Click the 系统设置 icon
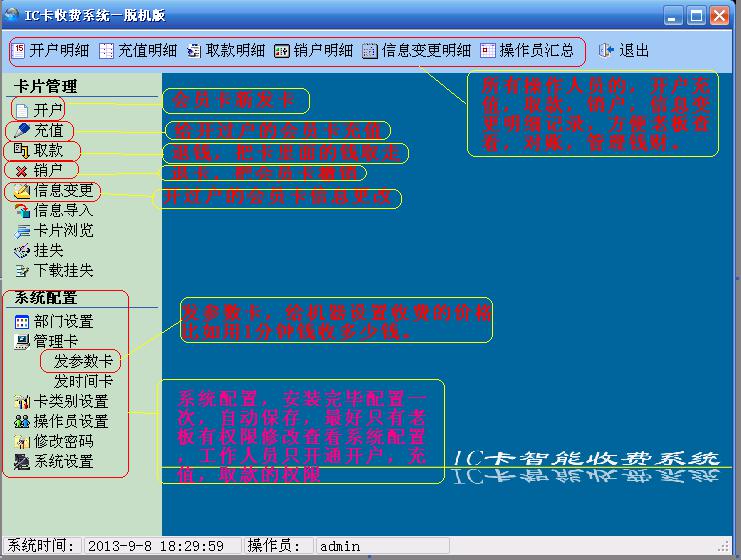Viewport: 741px width, 560px height. pyautogui.click(x=22, y=462)
